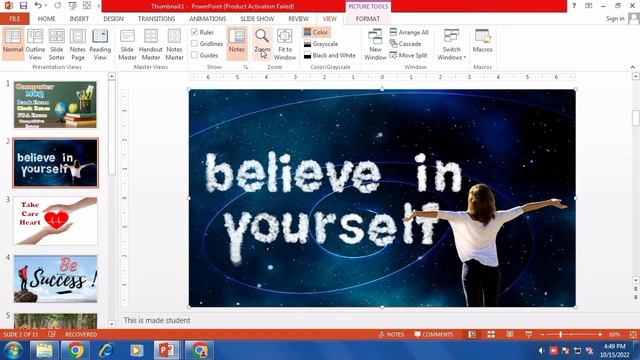Open Slide Master view
This screenshot has width=640, height=360.
click(x=127, y=44)
